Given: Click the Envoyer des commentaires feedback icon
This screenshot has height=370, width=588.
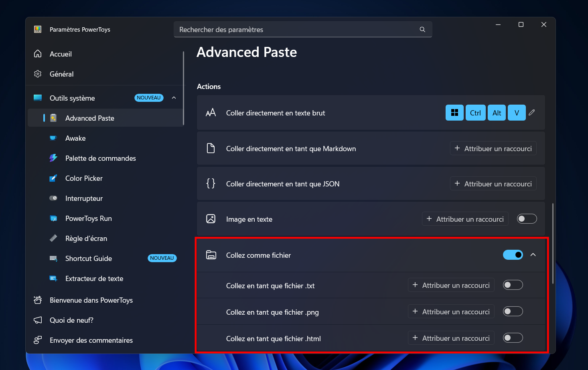Looking at the screenshot, I should pyautogui.click(x=38, y=340).
